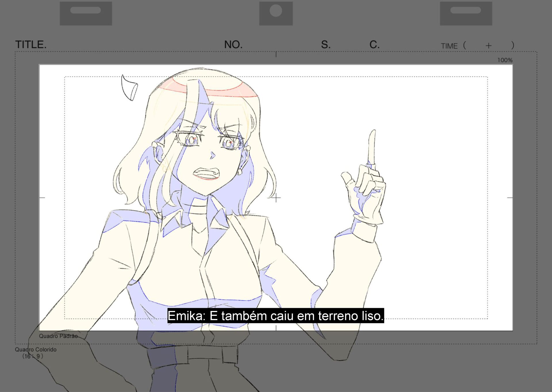Click the center crosshair registration mark
The image size is (552, 392).
click(276, 198)
